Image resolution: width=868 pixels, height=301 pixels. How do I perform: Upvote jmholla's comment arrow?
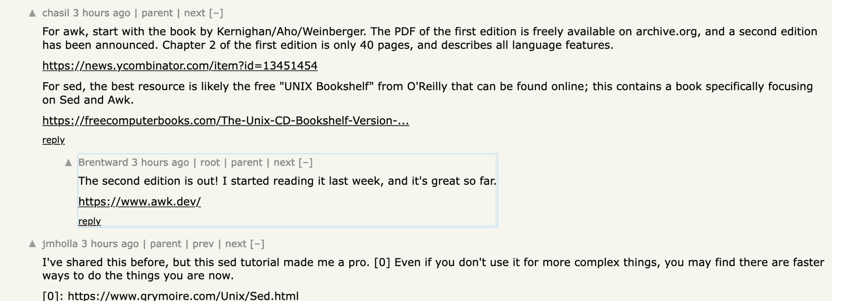[32, 244]
